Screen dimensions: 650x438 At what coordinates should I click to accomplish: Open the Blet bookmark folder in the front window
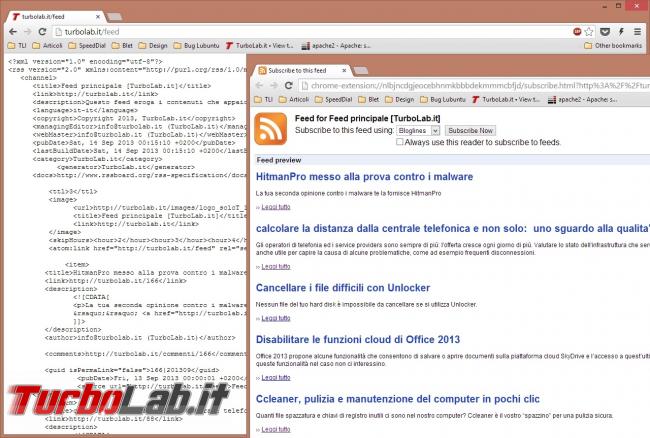click(369, 99)
